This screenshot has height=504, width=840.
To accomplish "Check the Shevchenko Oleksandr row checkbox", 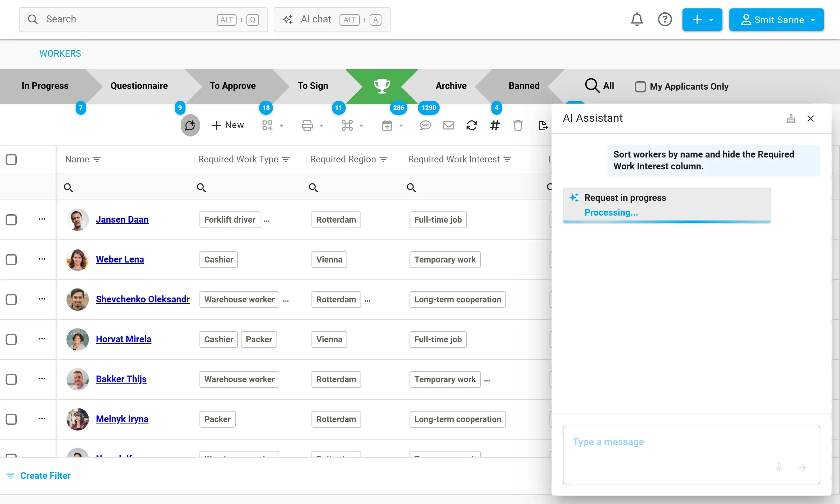I will [x=11, y=300].
